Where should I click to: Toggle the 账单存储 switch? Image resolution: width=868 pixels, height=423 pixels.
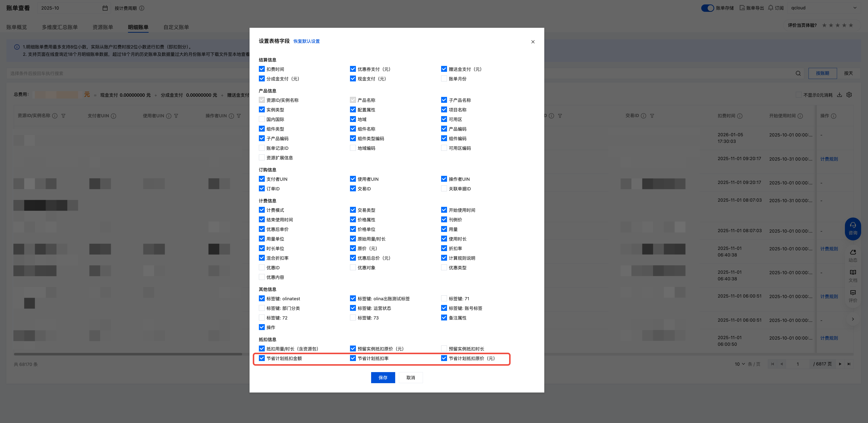pos(707,8)
